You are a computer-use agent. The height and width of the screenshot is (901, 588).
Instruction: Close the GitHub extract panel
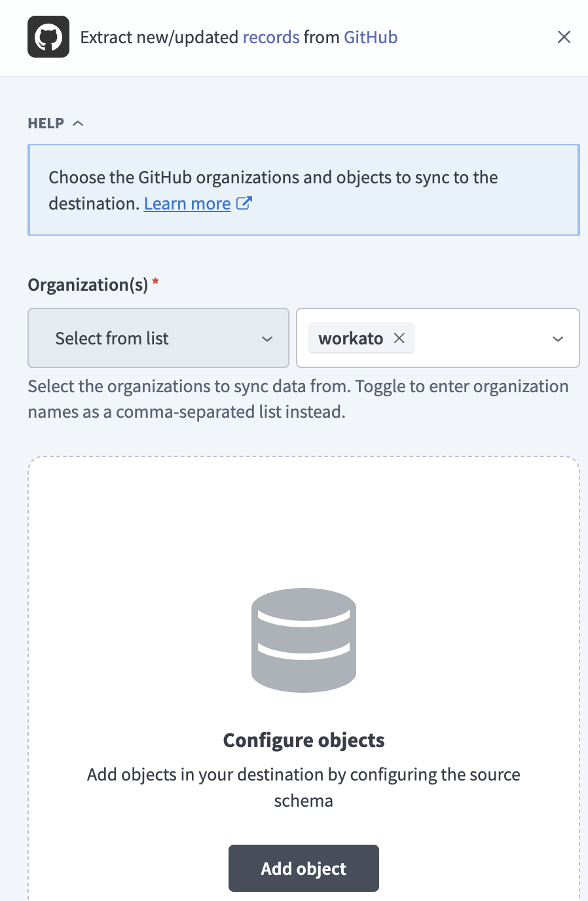tap(564, 37)
